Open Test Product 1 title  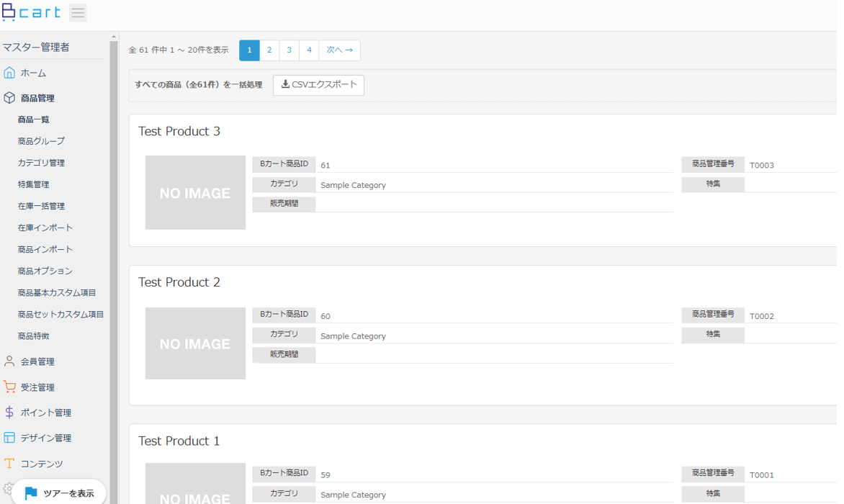[x=179, y=441]
